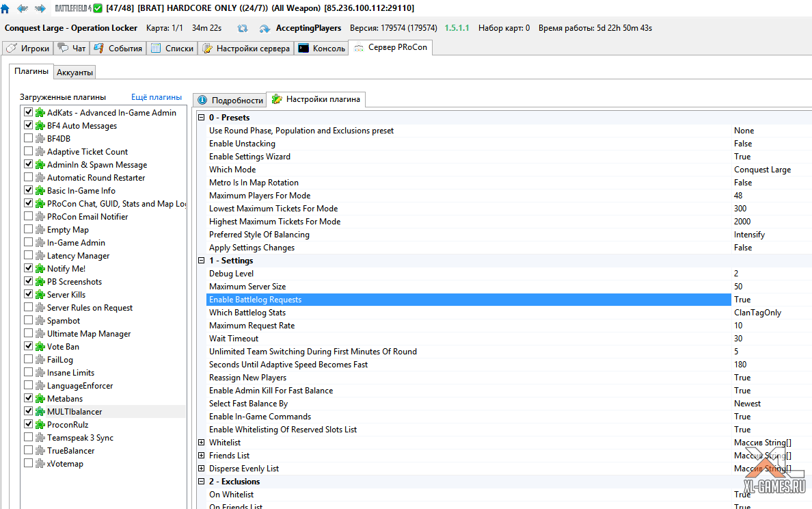Click the xVotemap plugin icon

pyautogui.click(x=40, y=463)
